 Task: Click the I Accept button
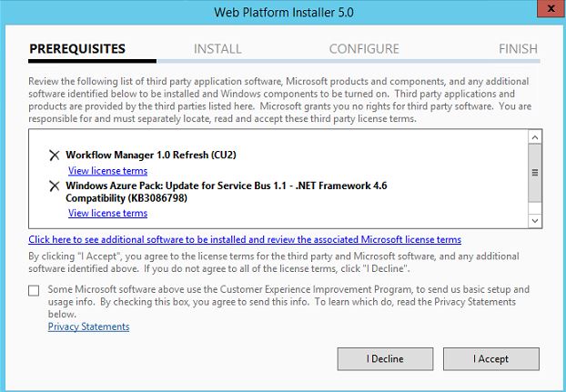490,359
